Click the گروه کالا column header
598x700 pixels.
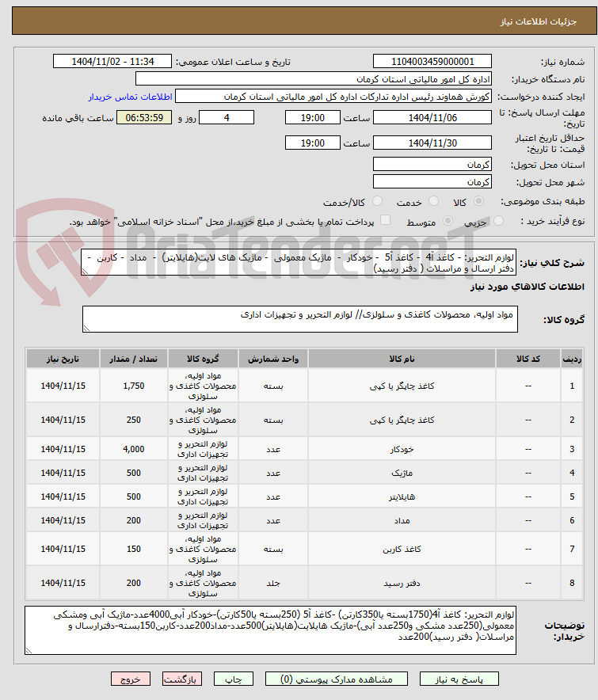204,359
